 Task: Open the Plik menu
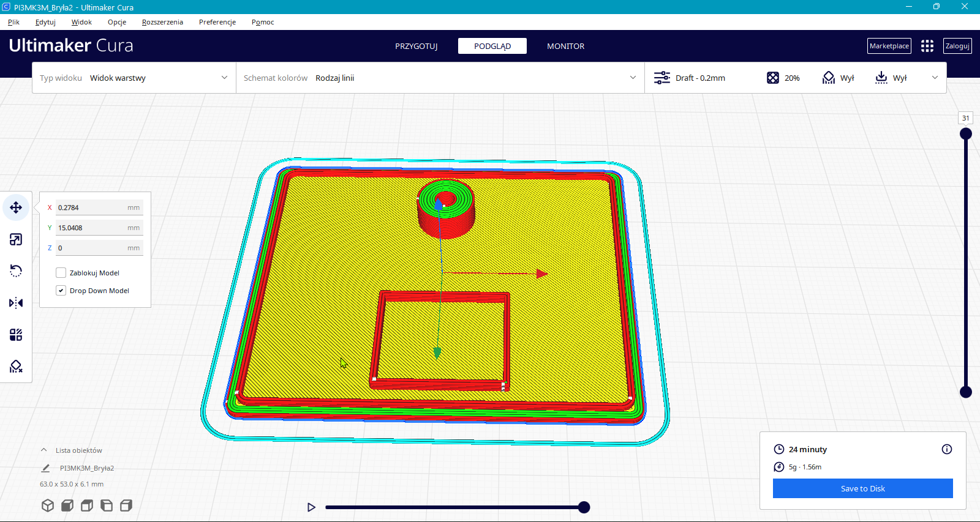(13, 22)
